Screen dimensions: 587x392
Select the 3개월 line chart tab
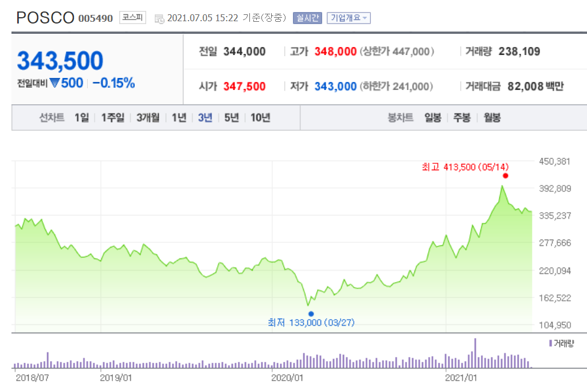148,117
